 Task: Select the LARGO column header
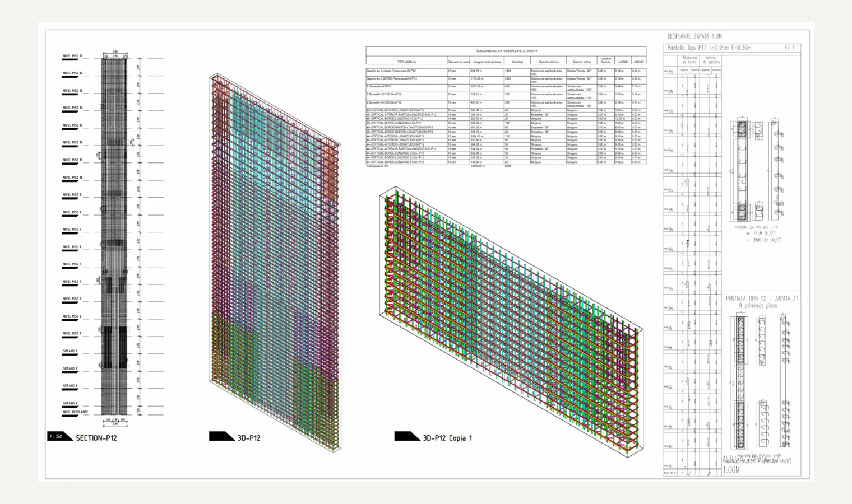coord(623,62)
